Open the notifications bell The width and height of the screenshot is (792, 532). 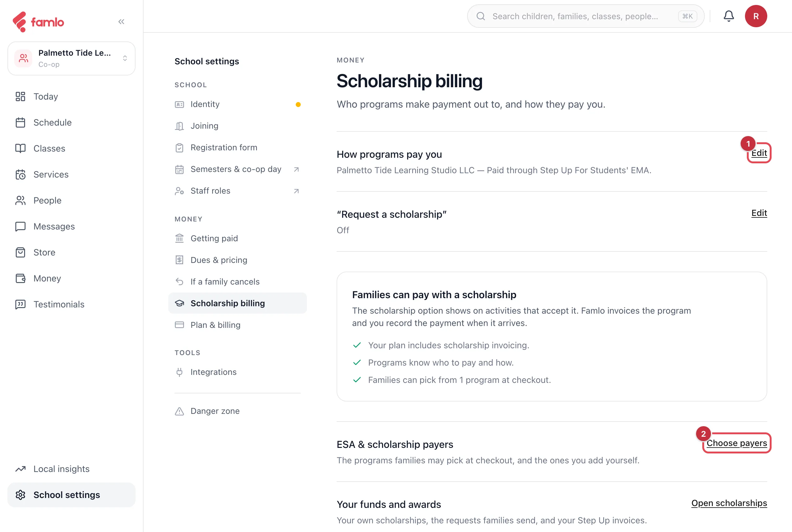click(x=729, y=16)
